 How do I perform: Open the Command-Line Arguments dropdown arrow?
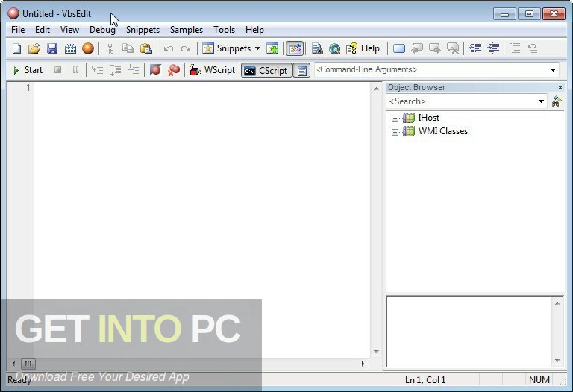[x=554, y=70]
